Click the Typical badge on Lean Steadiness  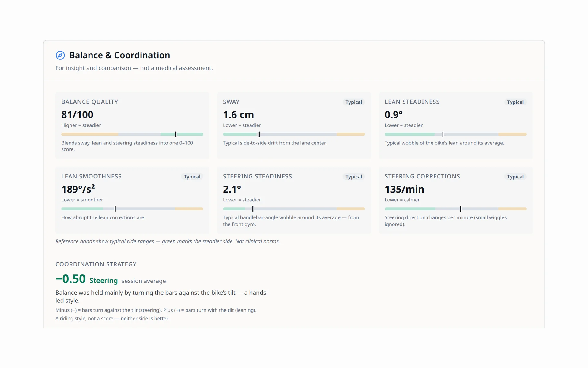pos(515,102)
